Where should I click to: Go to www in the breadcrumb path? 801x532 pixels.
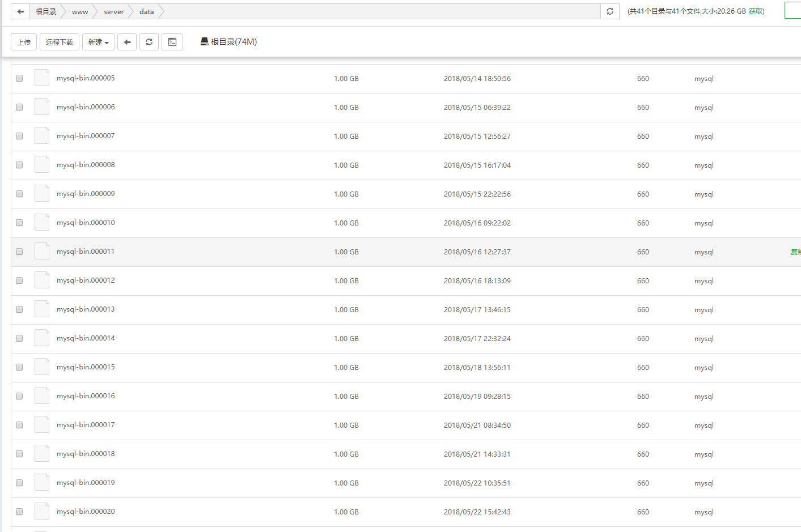coord(80,11)
